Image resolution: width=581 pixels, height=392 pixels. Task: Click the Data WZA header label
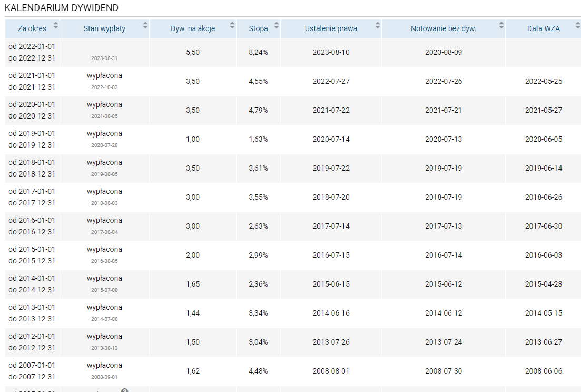pyautogui.click(x=544, y=28)
